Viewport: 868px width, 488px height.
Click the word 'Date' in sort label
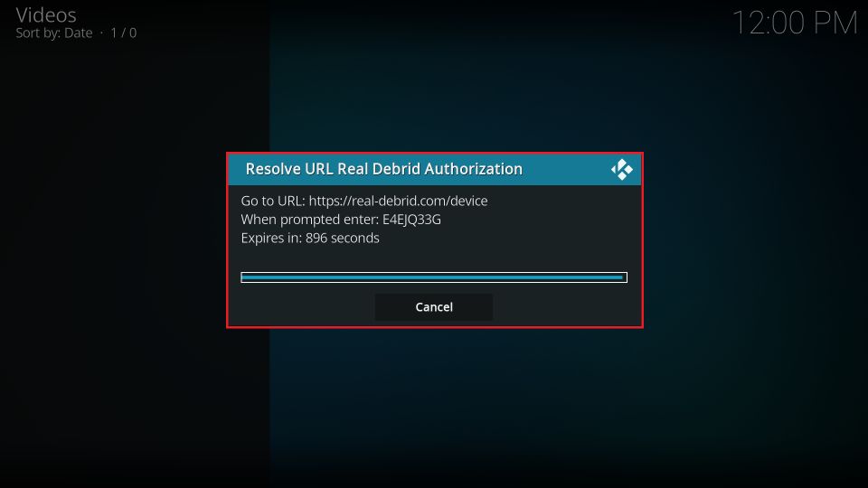(78, 33)
